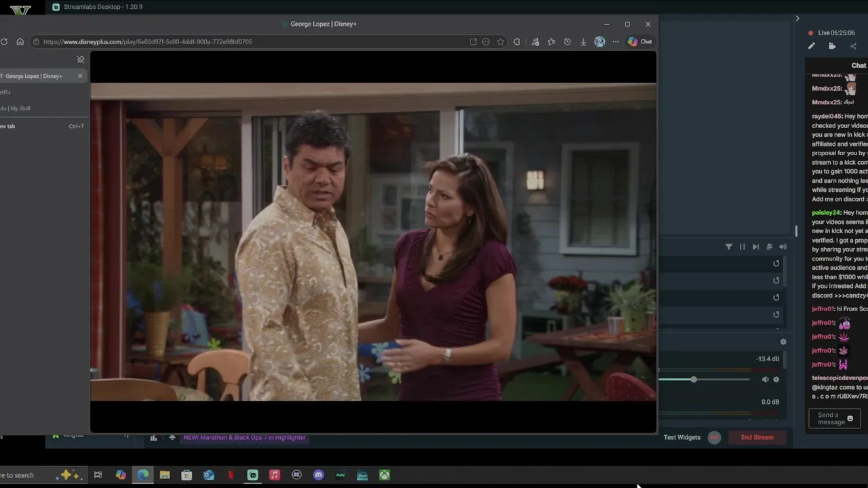Open Microsoft Edge from the taskbar
This screenshot has height=488, width=868.
(142, 475)
